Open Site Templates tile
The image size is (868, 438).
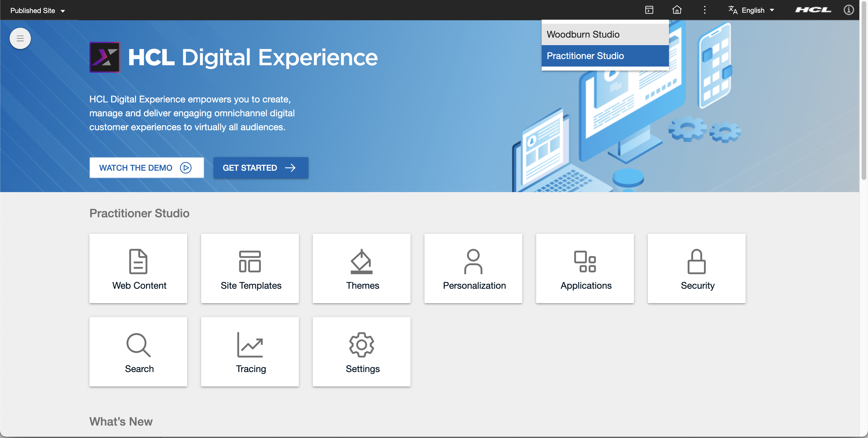tap(250, 268)
